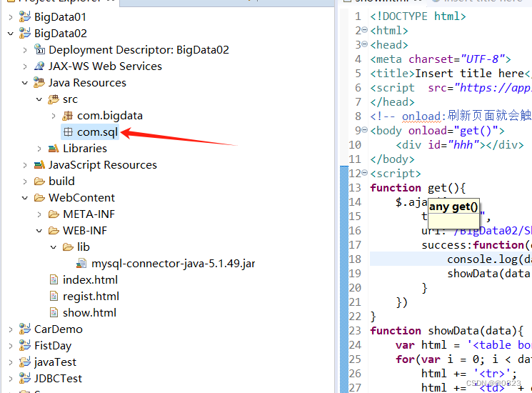532x393 pixels.
Task: Click the FistDay project icon
Action: tap(25, 345)
